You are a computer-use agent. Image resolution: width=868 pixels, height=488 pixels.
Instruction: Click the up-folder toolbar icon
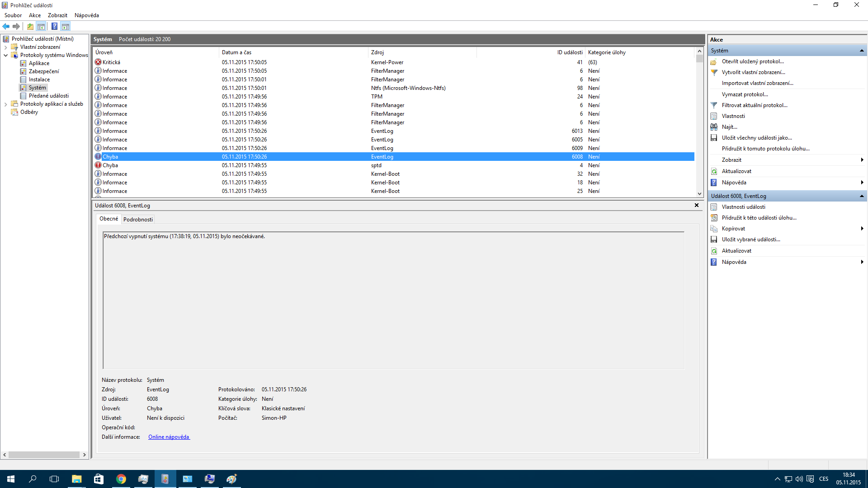coord(30,26)
